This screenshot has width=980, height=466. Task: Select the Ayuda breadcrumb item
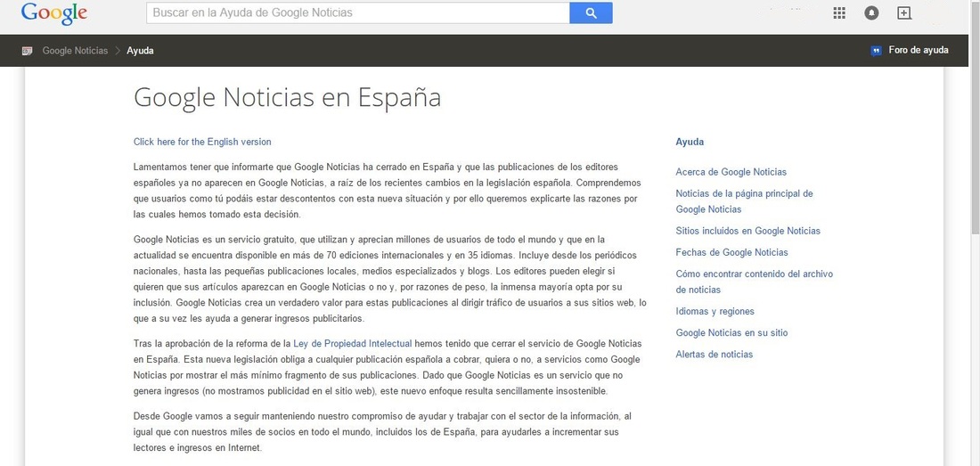pyautogui.click(x=140, y=51)
